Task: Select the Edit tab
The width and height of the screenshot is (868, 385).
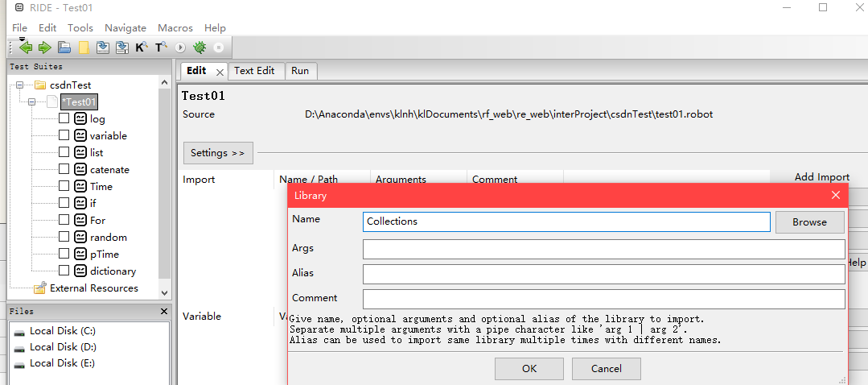Action: [x=197, y=71]
